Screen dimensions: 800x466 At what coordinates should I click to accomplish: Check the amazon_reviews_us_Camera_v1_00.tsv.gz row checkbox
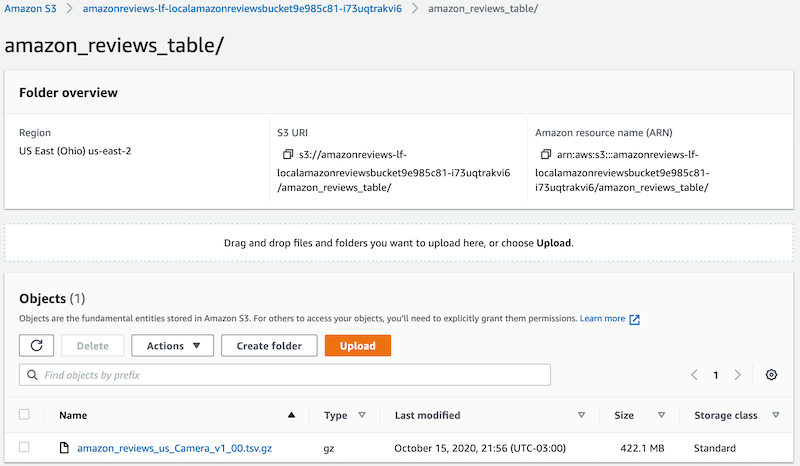tap(24, 447)
